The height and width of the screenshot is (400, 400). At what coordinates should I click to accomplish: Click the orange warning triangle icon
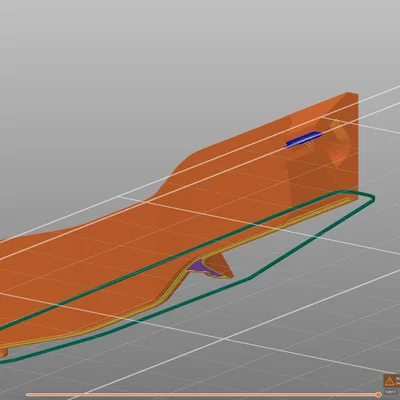point(389,381)
